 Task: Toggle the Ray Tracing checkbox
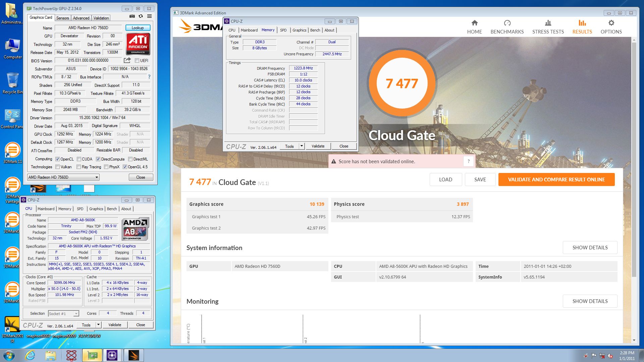[x=78, y=167]
